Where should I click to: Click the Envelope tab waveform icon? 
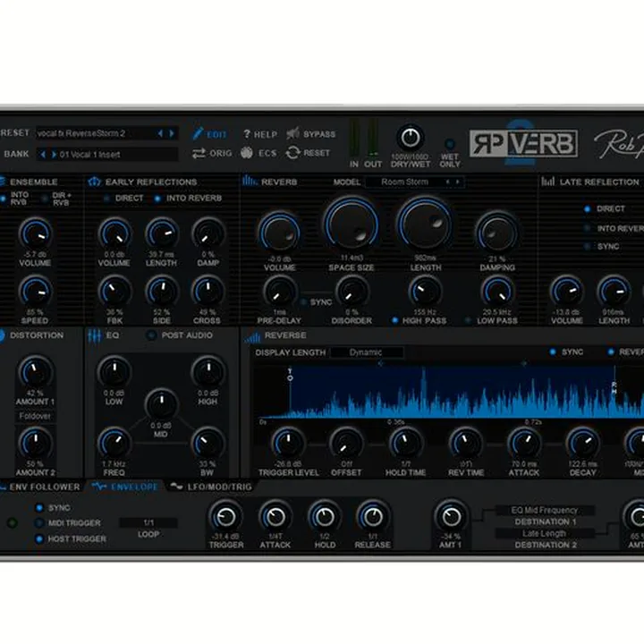[x=99, y=487]
